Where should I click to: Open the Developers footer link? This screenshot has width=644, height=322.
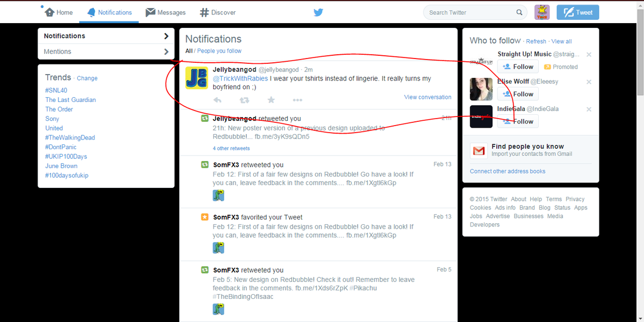(x=485, y=225)
